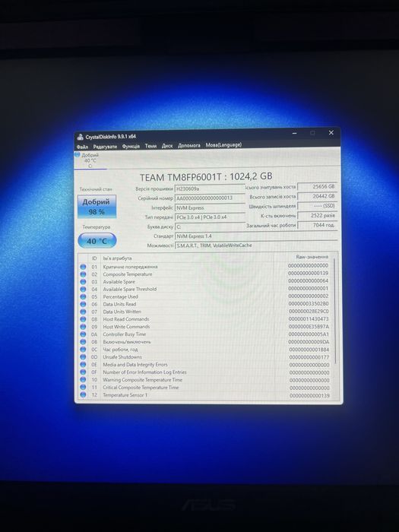Click power on hours value 7044 год.
Image resolution: width=399 pixels, height=532 pixels.
pyautogui.click(x=317, y=225)
